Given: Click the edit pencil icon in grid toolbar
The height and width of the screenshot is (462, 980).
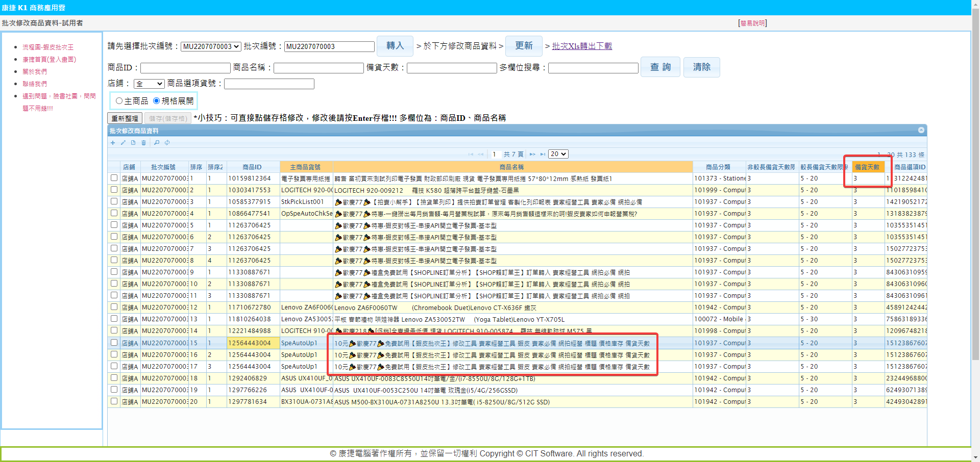Looking at the screenshot, I should (123, 143).
